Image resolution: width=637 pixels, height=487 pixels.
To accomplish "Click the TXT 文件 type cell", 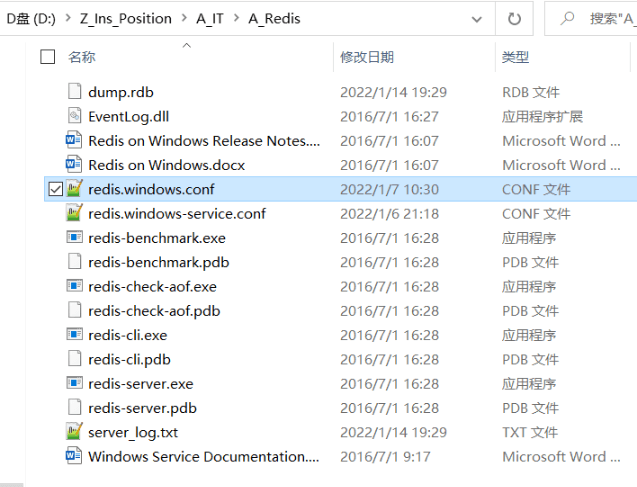I will (530, 433).
